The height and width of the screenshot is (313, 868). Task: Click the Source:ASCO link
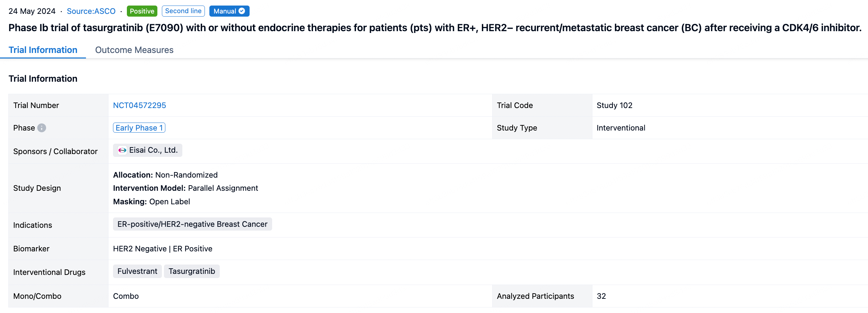tap(91, 11)
